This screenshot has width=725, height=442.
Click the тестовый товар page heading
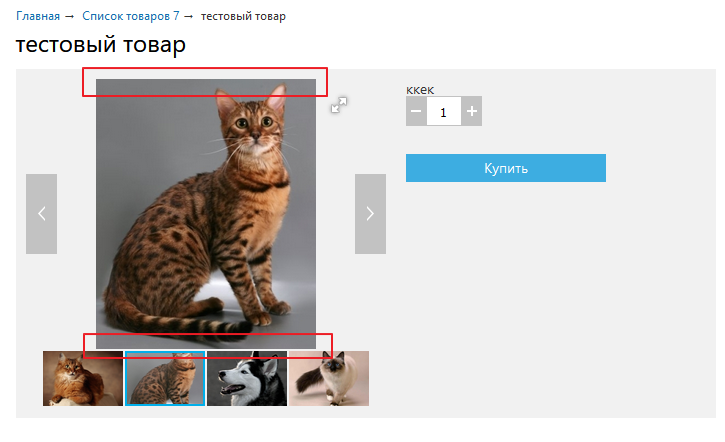click(x=101, y=46)
